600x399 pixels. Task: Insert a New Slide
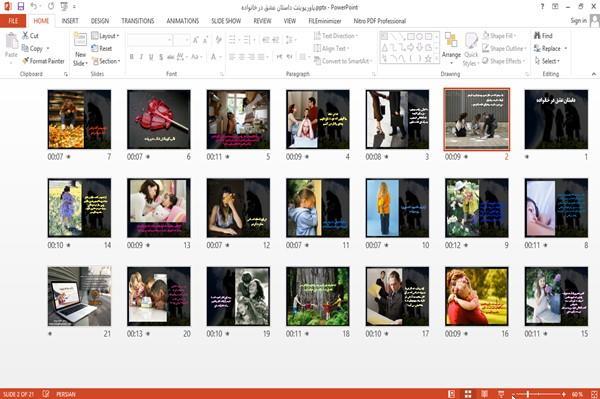point(80,49)
